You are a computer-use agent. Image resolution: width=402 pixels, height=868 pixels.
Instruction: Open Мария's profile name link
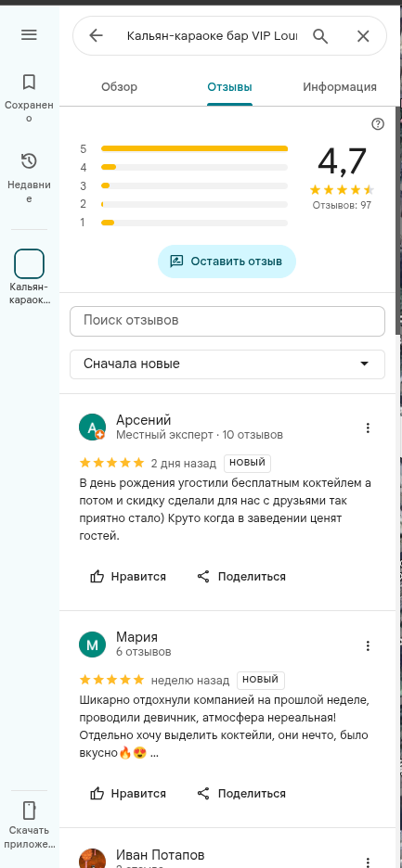click(x=137, y=637)
